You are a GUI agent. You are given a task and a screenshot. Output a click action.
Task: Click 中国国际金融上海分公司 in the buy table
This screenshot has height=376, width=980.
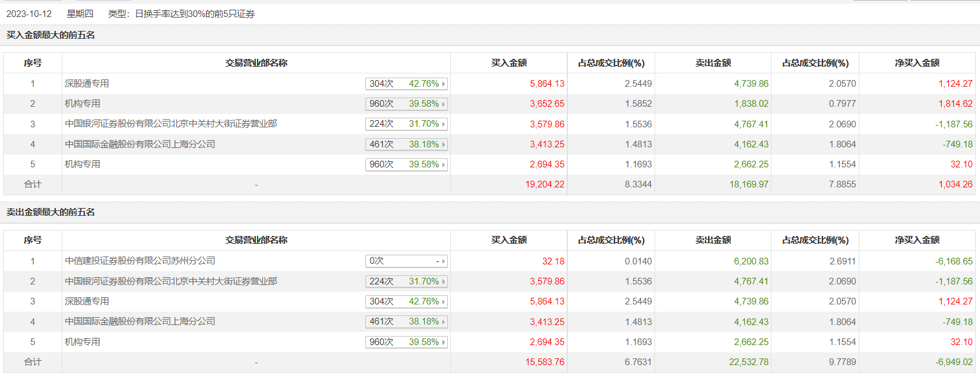pos(140,144)
